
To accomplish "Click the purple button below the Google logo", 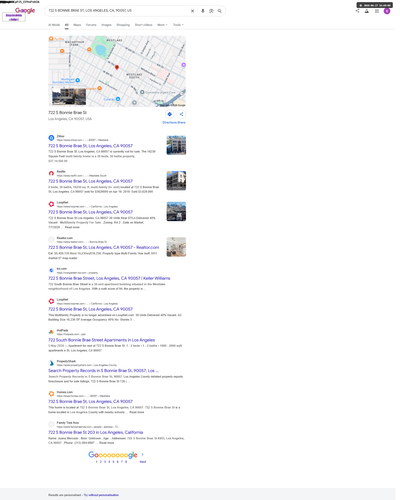I will [14, 17].
